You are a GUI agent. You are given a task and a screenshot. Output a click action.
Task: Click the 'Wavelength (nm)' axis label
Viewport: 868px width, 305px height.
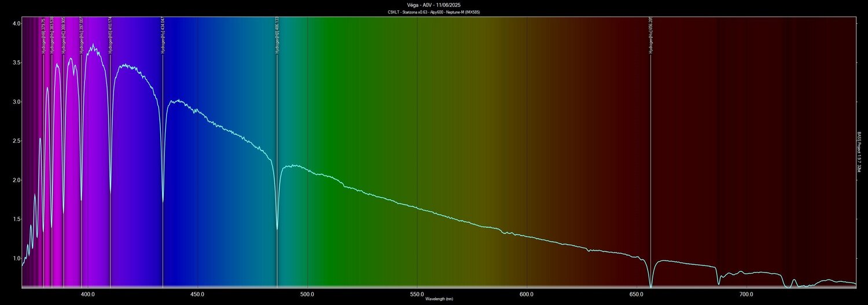[x=439, y=299]
